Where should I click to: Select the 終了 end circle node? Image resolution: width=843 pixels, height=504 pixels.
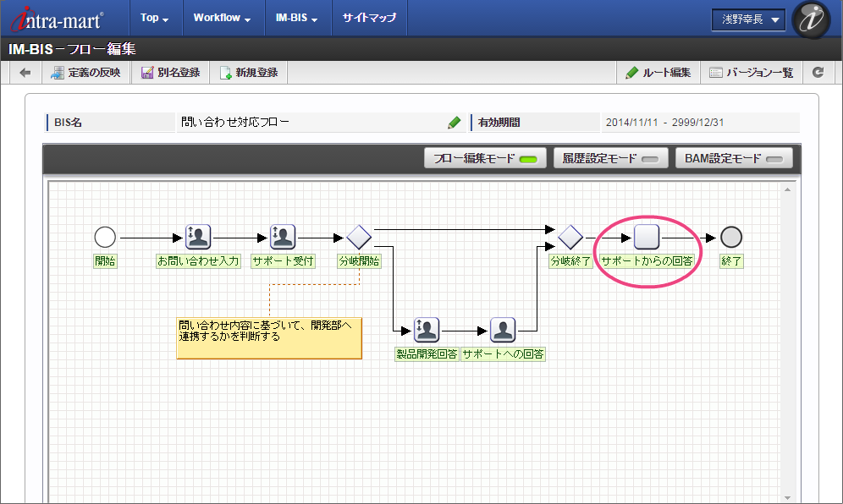tap(731, 237)
